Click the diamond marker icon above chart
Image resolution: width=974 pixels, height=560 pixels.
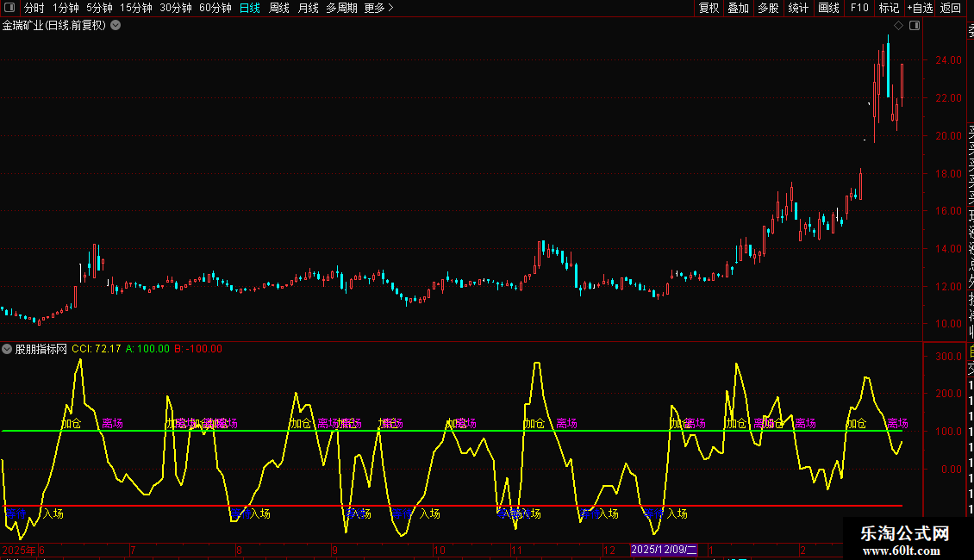pyautogui.click(x=898, y=26)
